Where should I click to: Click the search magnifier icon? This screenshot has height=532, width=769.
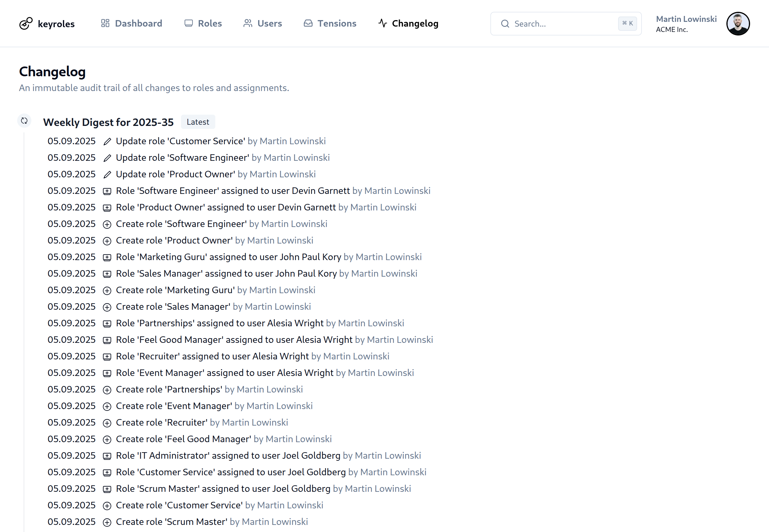pyautogui.click(x=505, y=24)
